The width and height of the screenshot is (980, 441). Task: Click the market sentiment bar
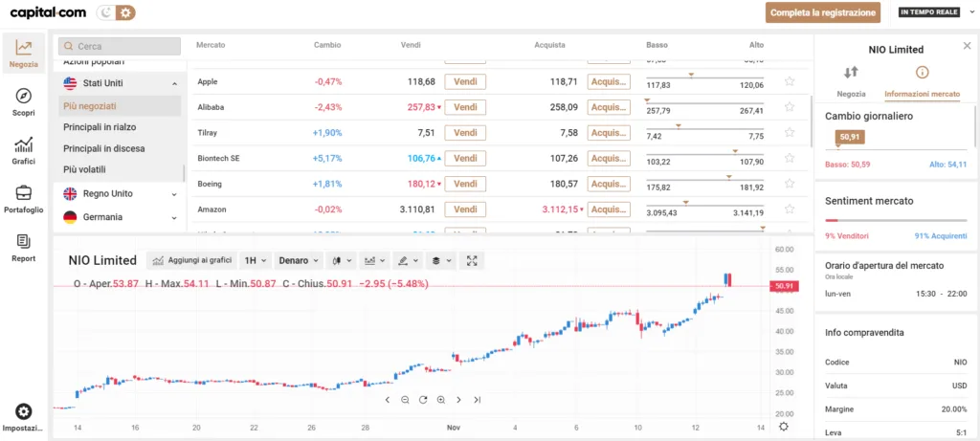coord(896,220)
